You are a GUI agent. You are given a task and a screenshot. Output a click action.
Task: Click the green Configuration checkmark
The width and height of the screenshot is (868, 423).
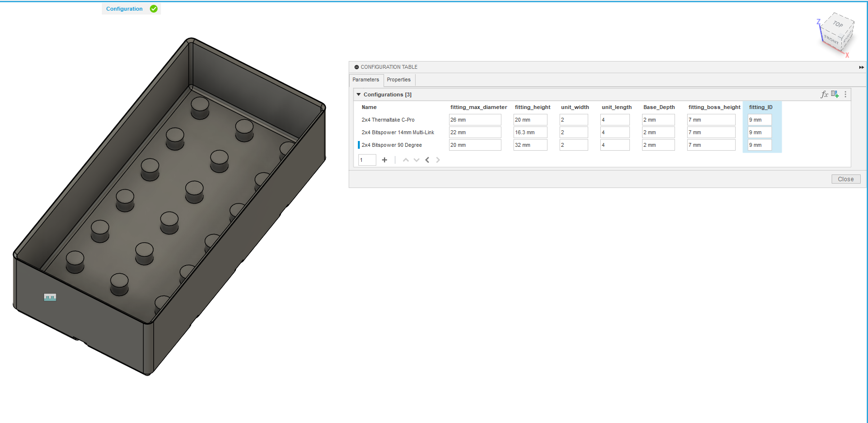pyautogui.click(x=154, y=9)
